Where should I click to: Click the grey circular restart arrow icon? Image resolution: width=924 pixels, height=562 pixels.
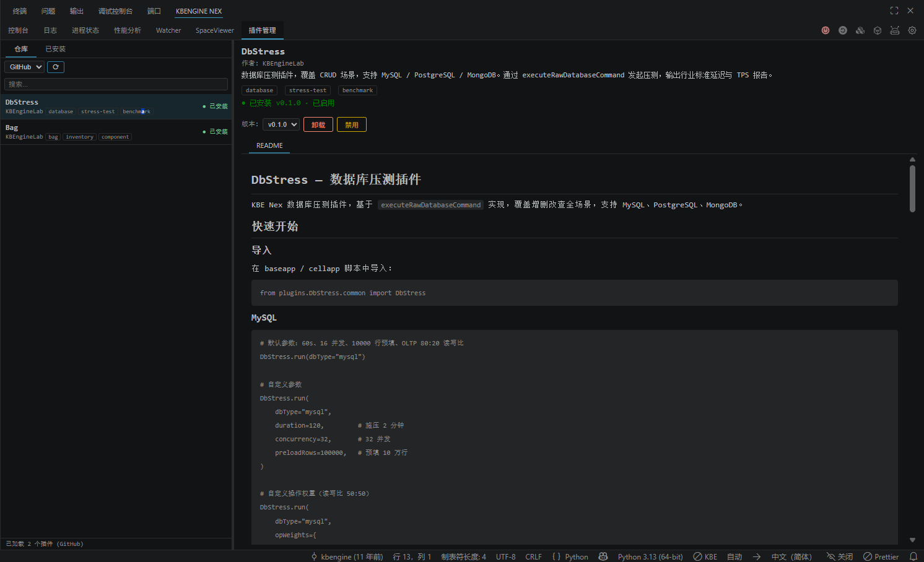point(843,30)
